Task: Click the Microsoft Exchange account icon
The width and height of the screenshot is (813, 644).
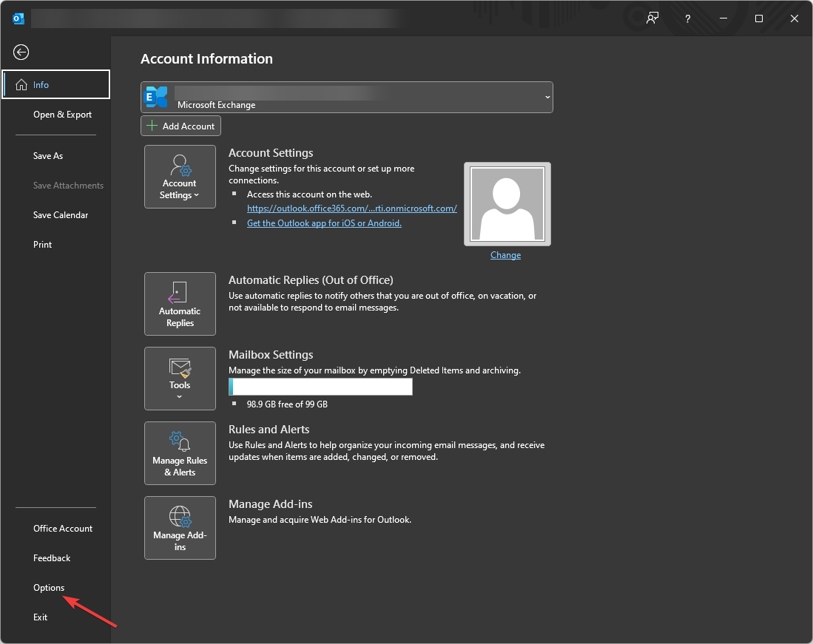Action: (155, 97)
